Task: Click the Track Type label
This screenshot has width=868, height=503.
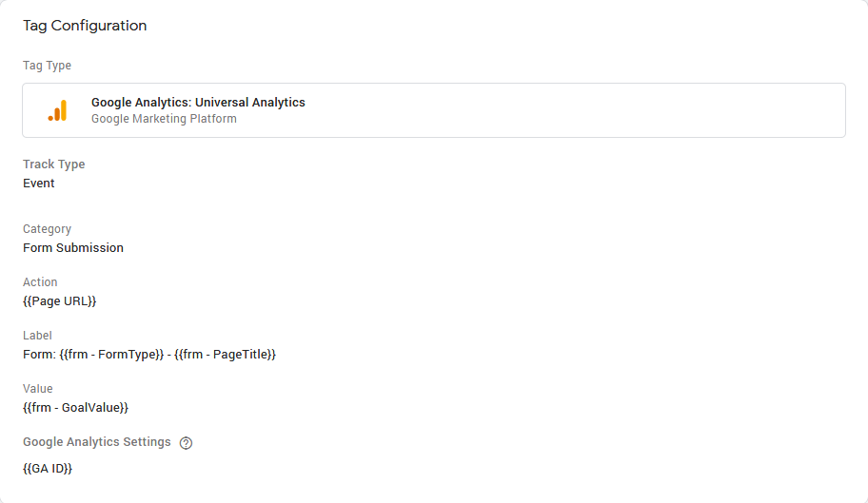Action: 53,164
